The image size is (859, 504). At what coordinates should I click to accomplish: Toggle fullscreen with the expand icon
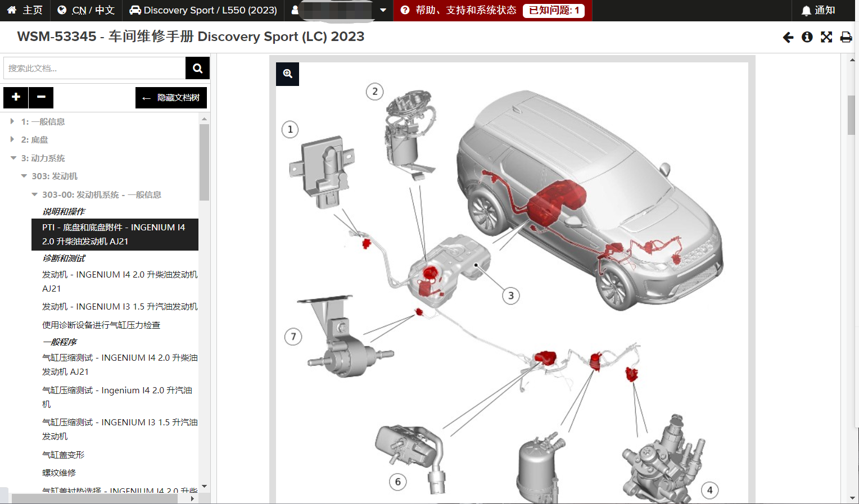coord(826,37)
